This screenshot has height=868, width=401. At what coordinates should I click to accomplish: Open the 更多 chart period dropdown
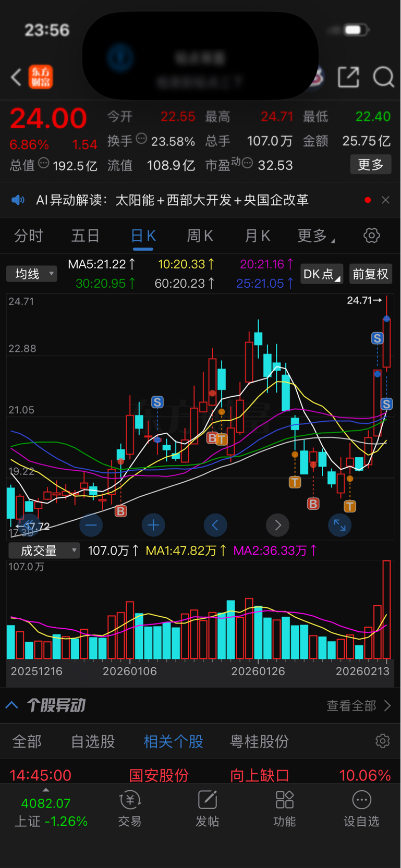pos(316,236)
